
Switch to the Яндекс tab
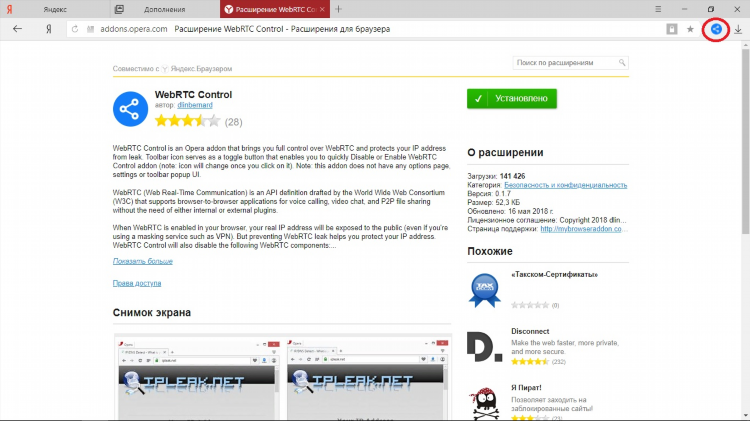pyautogui.click(x=55, y=9)
